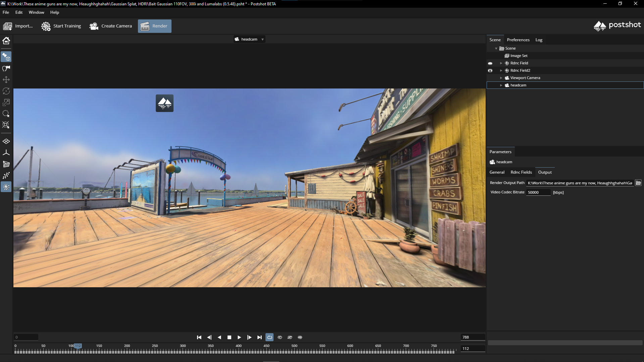Screen dimensions: 644x362
Task: Click the Video Codec Bitrate input field
Action: click(x=538, y=192)
